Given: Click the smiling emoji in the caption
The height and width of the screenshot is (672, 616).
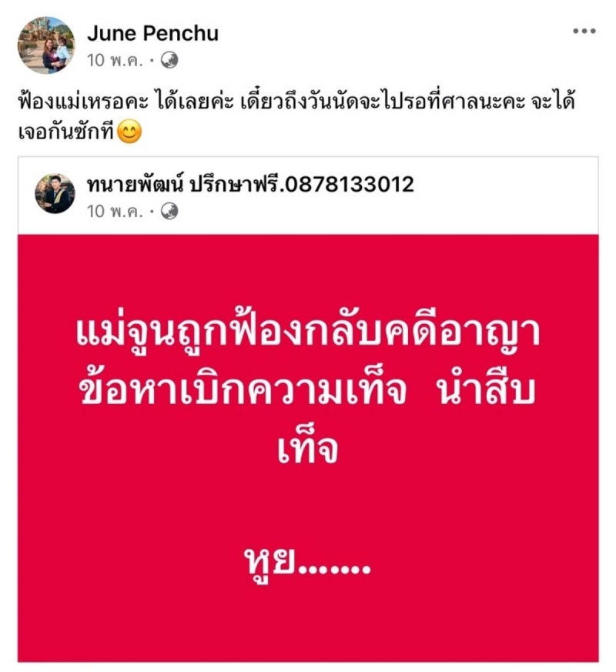Looking at the screenshot, I should click(129, 132).
